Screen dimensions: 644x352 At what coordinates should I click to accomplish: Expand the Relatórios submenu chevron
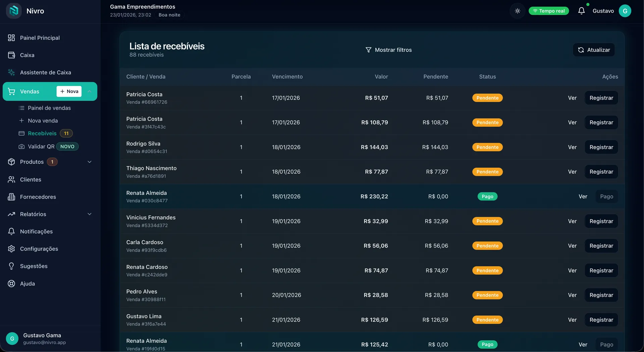[90, 214]
